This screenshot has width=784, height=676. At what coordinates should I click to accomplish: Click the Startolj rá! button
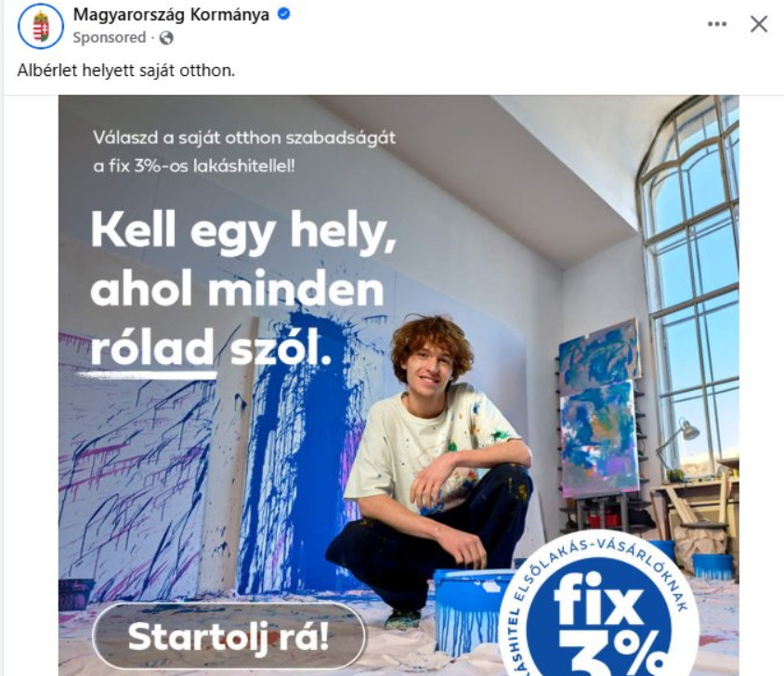point(229,636)
